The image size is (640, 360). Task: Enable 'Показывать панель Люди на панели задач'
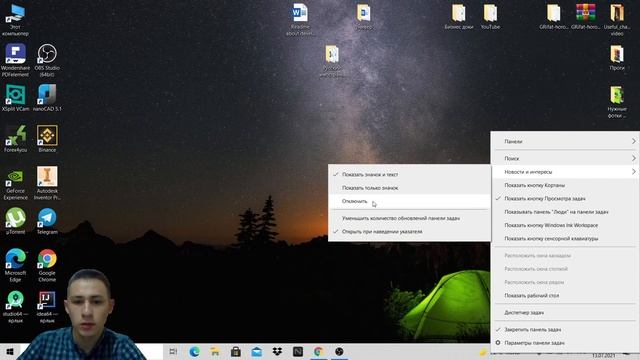click(x=565, y=212)
